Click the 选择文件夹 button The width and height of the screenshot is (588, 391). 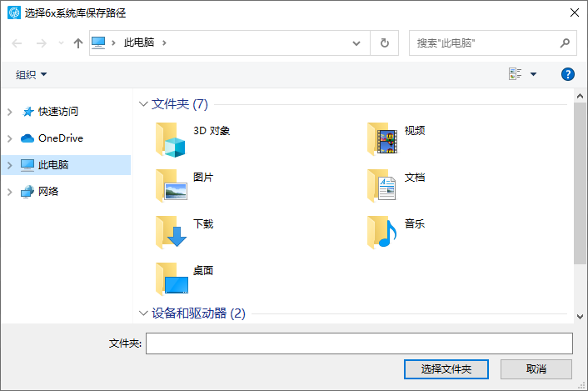[x=446, y=369]
